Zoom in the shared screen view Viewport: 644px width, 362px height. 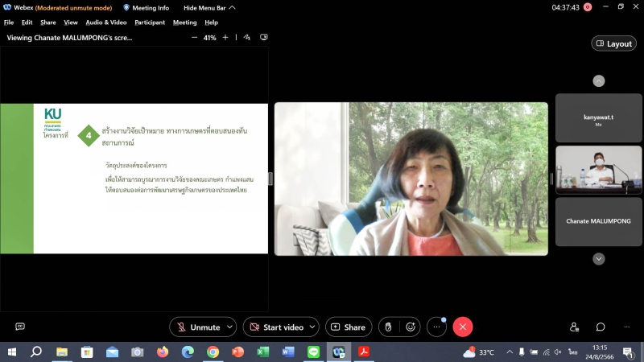225,38
